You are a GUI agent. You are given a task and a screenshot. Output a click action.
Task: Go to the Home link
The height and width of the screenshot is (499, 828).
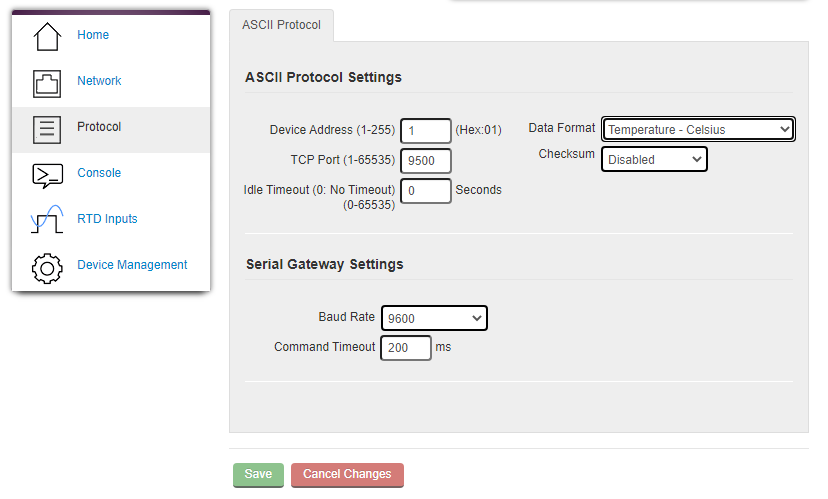pos(93,35)
